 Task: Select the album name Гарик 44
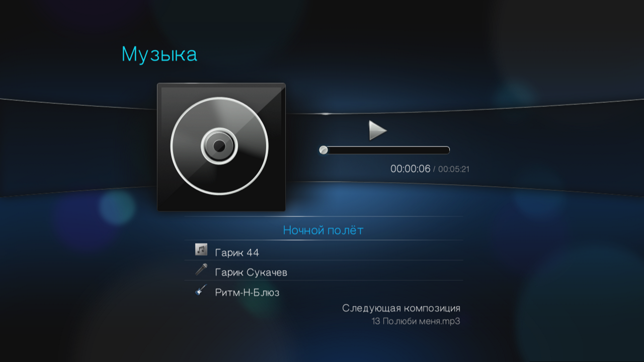click(237, 252)
